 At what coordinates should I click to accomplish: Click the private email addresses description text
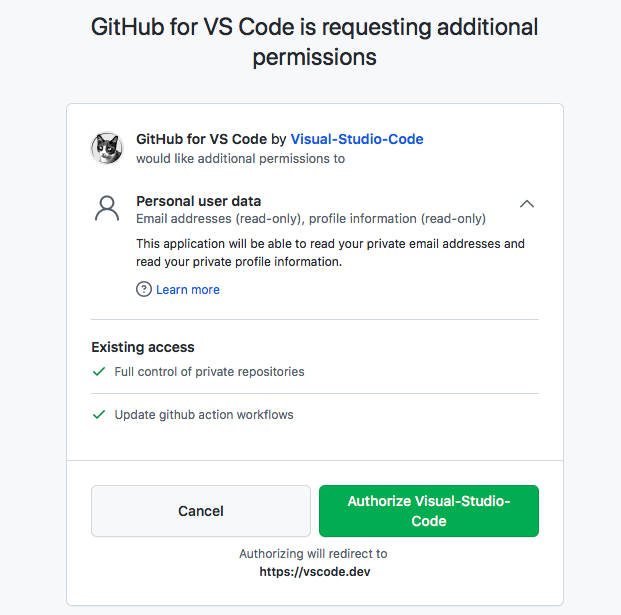(330, 253)
